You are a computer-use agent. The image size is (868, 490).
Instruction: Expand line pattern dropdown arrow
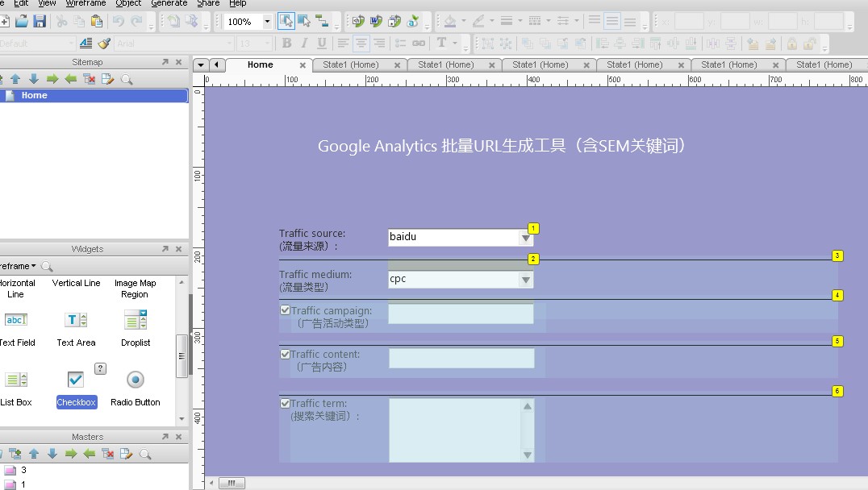point(548,21)
